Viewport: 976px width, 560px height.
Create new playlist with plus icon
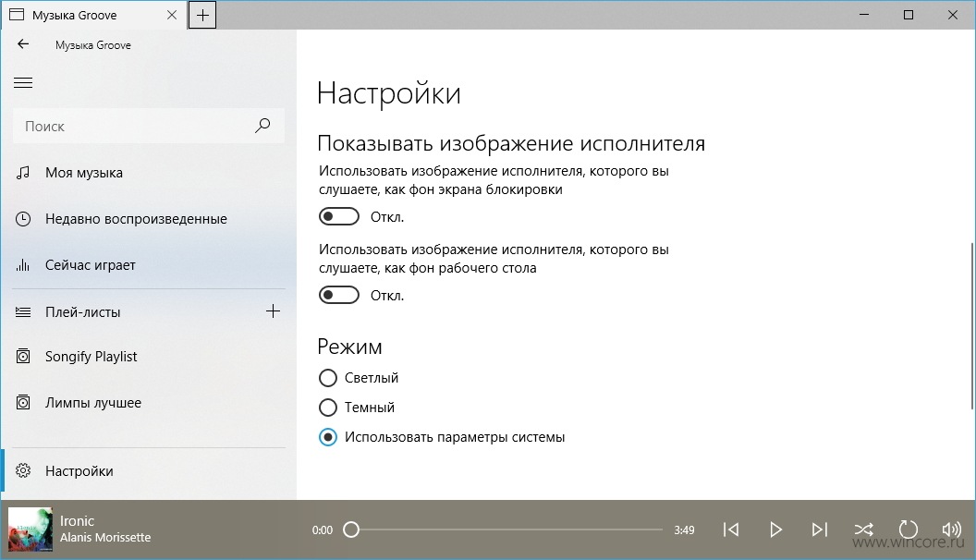click(x=273, y=311)
